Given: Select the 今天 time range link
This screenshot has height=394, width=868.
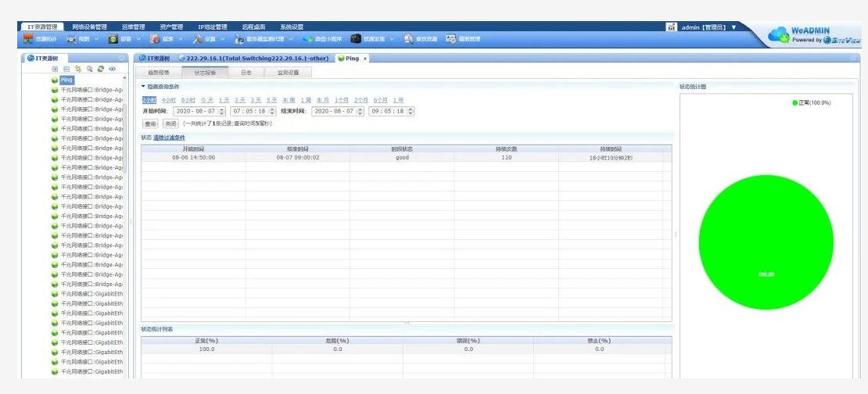Looking at the screenshot, I should tap(206, 100).
